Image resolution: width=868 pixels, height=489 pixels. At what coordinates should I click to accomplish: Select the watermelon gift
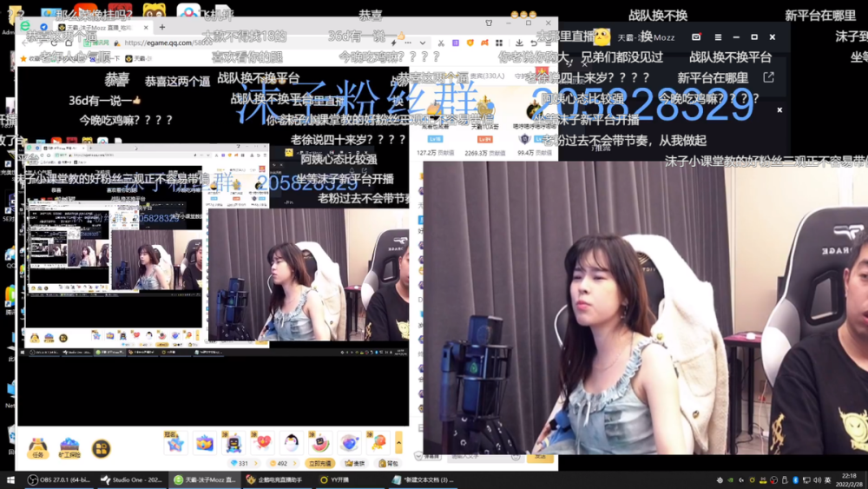coord(320,443)
